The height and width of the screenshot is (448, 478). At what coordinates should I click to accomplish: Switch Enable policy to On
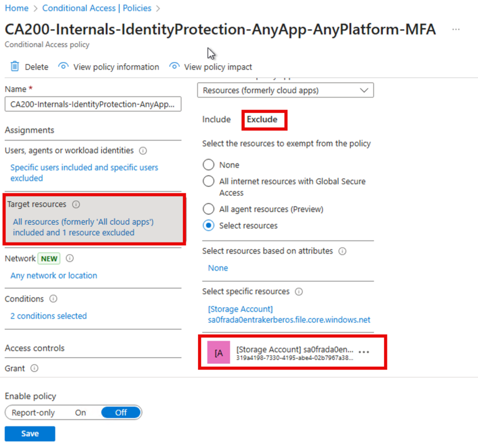coord(81,412)
